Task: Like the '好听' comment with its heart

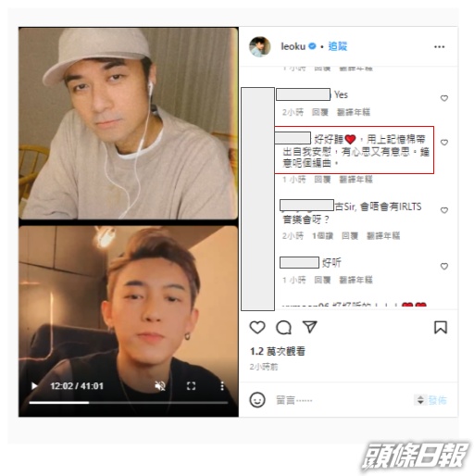Action: pos(444,266)
